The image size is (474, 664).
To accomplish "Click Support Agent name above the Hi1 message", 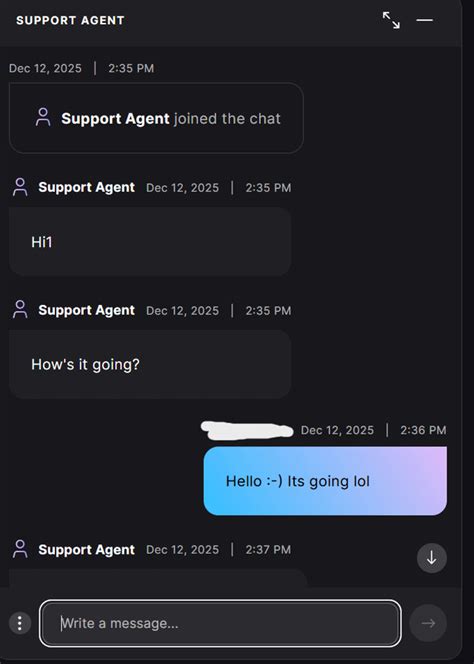I will (86, 187).
